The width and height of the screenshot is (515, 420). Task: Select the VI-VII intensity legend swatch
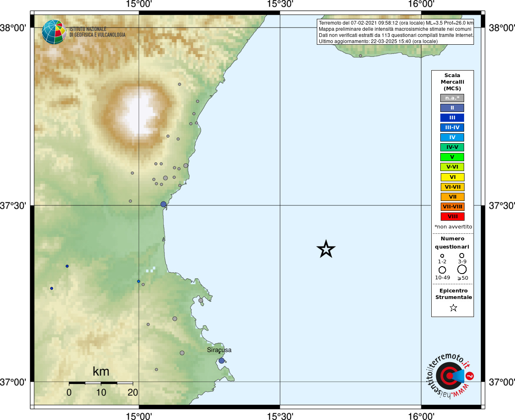(x=453, y=187)
